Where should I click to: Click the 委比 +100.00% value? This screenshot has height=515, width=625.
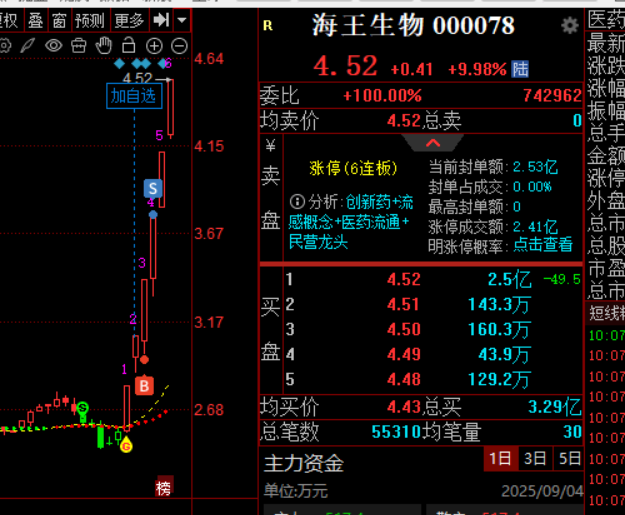click(x=382, y=96)
